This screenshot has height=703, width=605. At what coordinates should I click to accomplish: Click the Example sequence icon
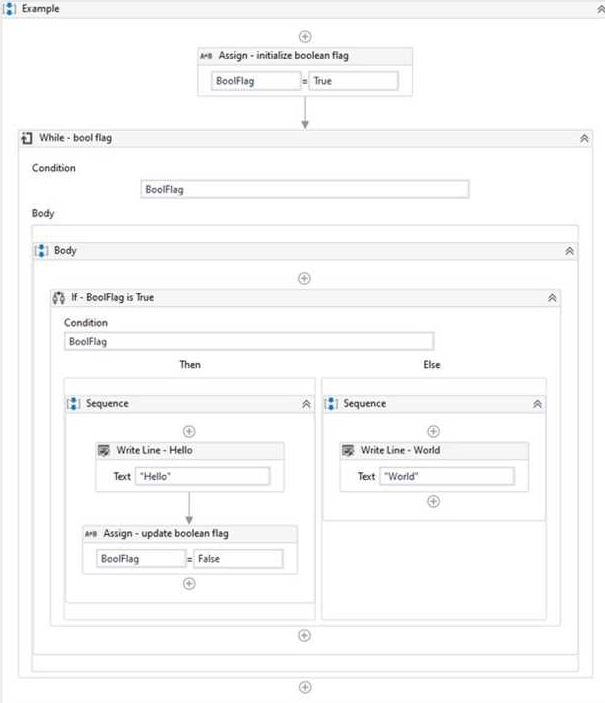9,9
